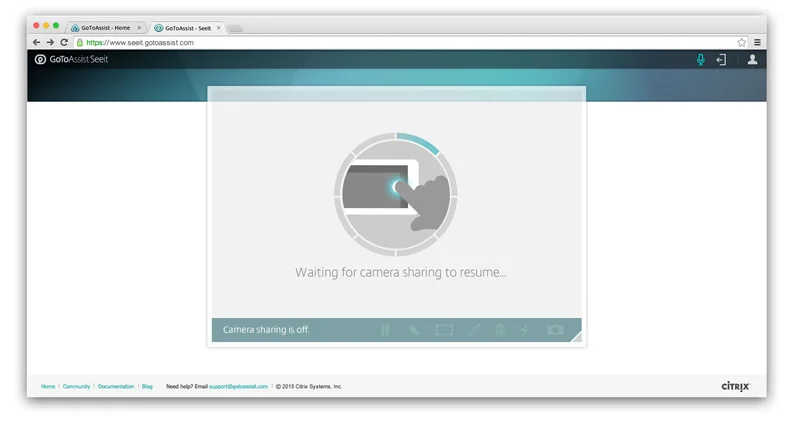Close the GoToAssist - Home tab
The height and width of the screenshot is (425, 793).
pyautogui.click(x=139, y=28)
